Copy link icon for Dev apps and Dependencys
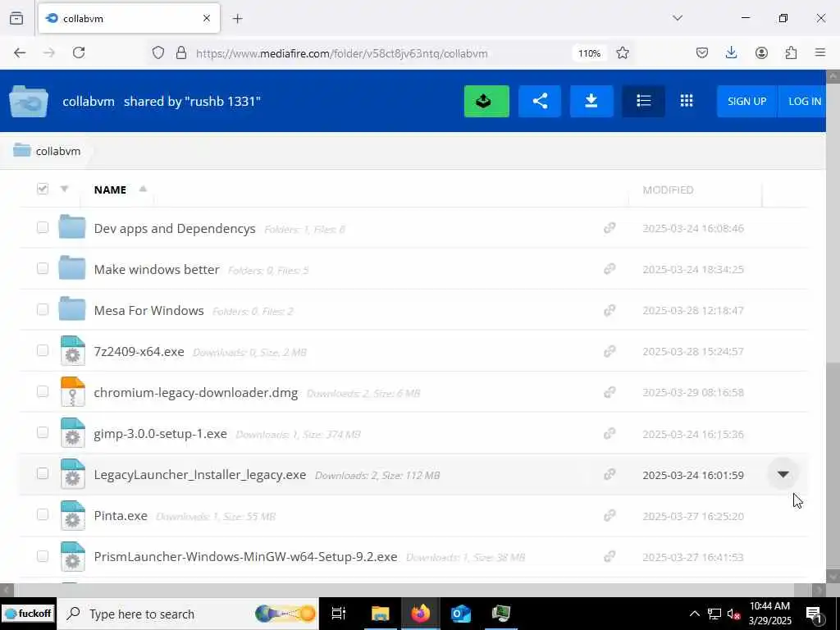The image size is (840, 630). pos(609,228)
